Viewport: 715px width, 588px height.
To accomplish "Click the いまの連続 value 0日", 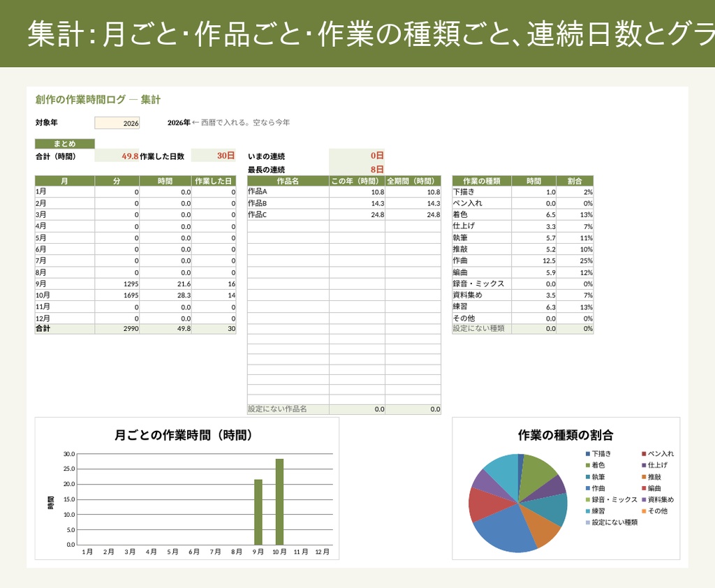I will [357, 156].
